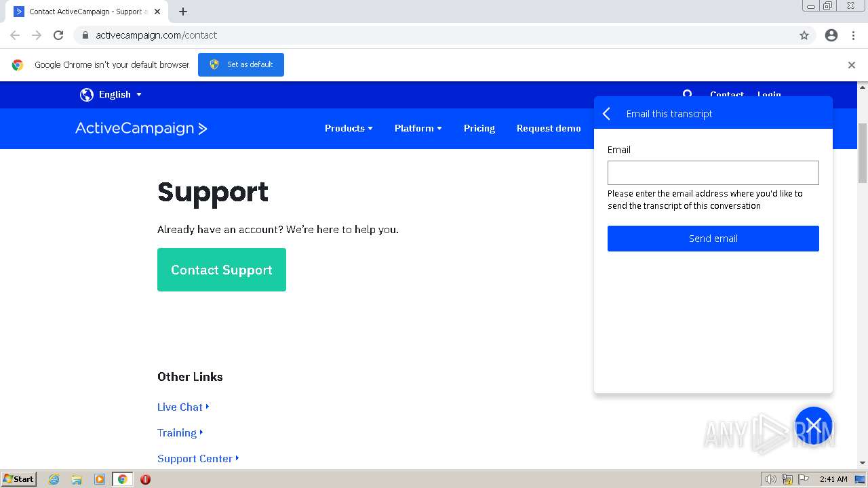The width and height of the screenshot is (868, 488).
Task: Open a new browser tab
Action: pos(183,12)
